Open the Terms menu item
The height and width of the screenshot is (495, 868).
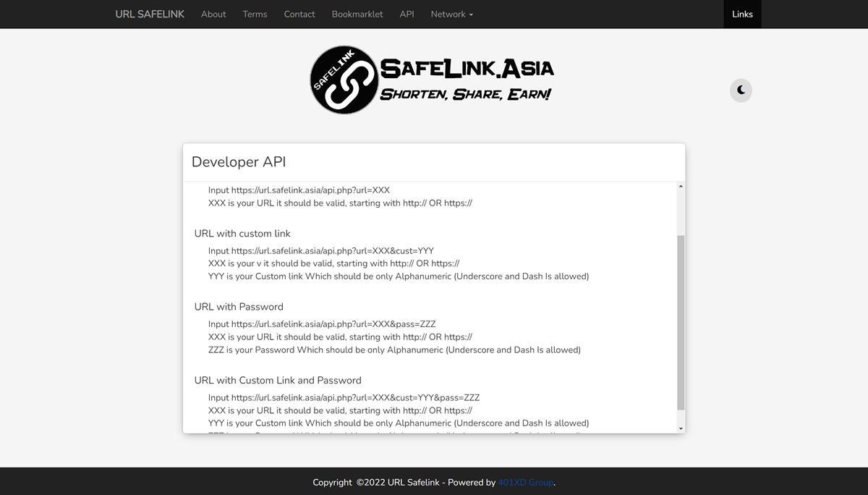pos(255,14)
